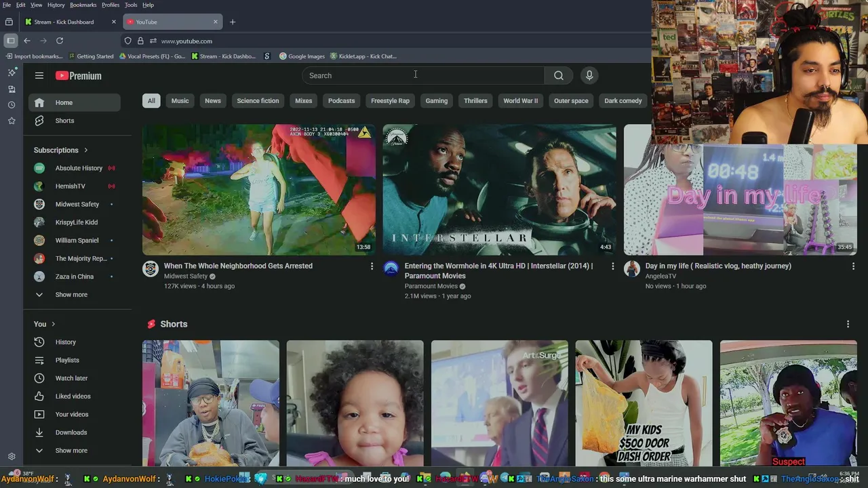Open the Bookmarks menu
Image resolution: width=868 pixels, height=488 pixels.
[x=83, y=5]
